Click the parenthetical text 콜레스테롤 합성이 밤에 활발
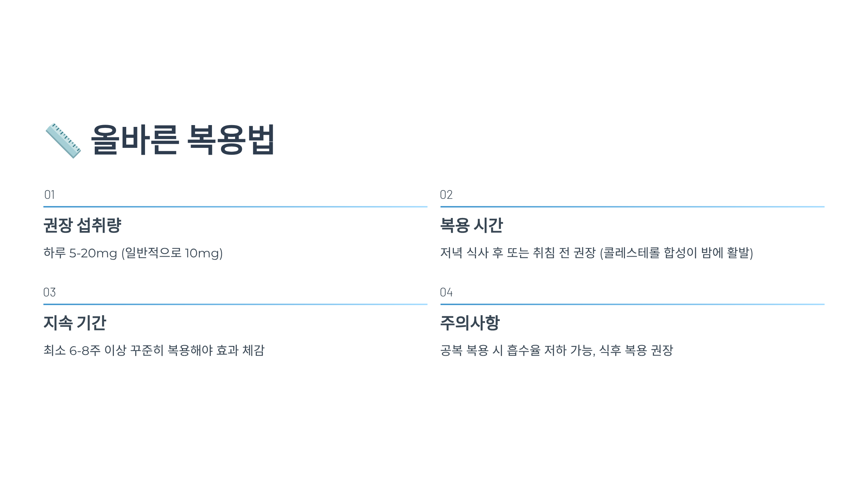 click(676, 253)
